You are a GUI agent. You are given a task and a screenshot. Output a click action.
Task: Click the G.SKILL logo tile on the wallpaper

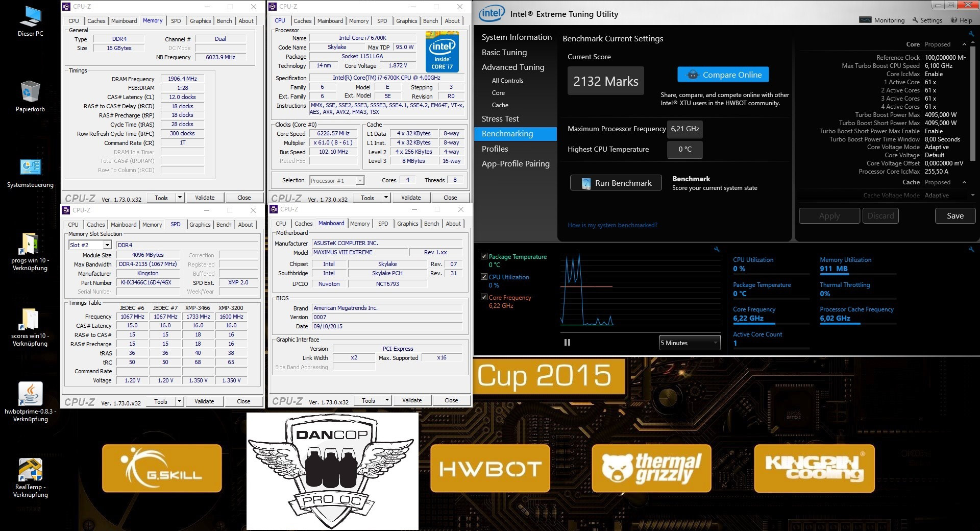162,468
